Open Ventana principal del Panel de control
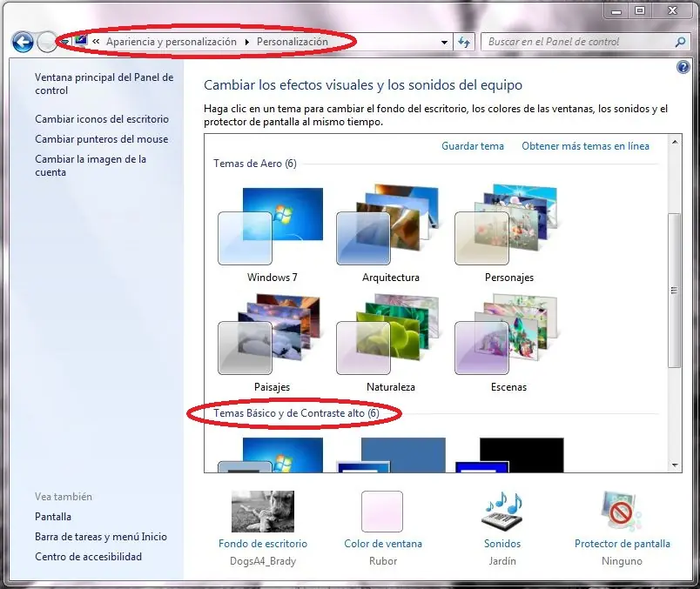 [x=104, y=84]
